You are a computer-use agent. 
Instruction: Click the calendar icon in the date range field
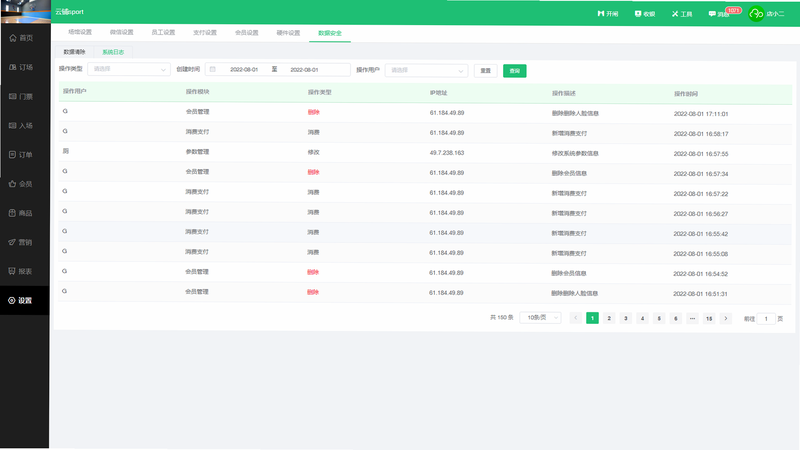(x=213, y=69)
